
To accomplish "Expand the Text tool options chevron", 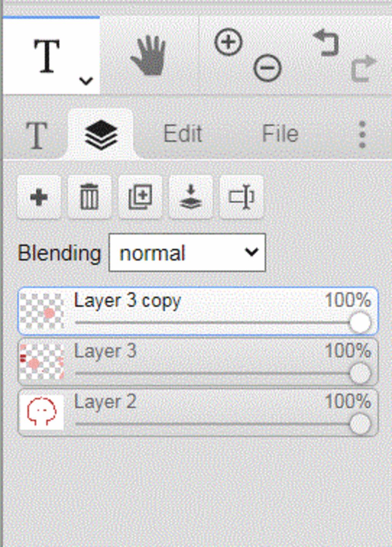I will [86, 81].
